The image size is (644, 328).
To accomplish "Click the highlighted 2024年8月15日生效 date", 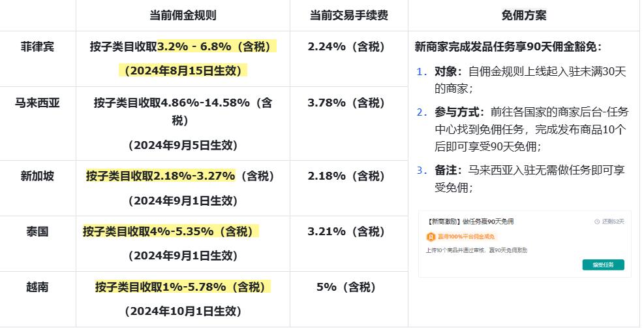I will [x=183, y=70].
